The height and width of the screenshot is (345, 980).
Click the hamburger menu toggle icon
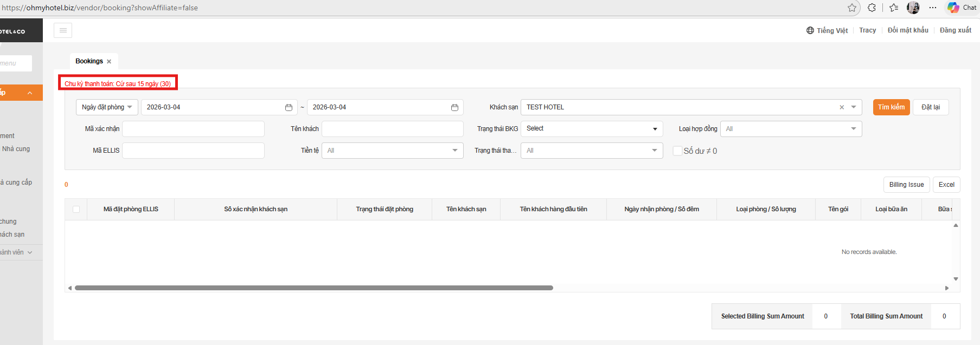click(63, 30)
